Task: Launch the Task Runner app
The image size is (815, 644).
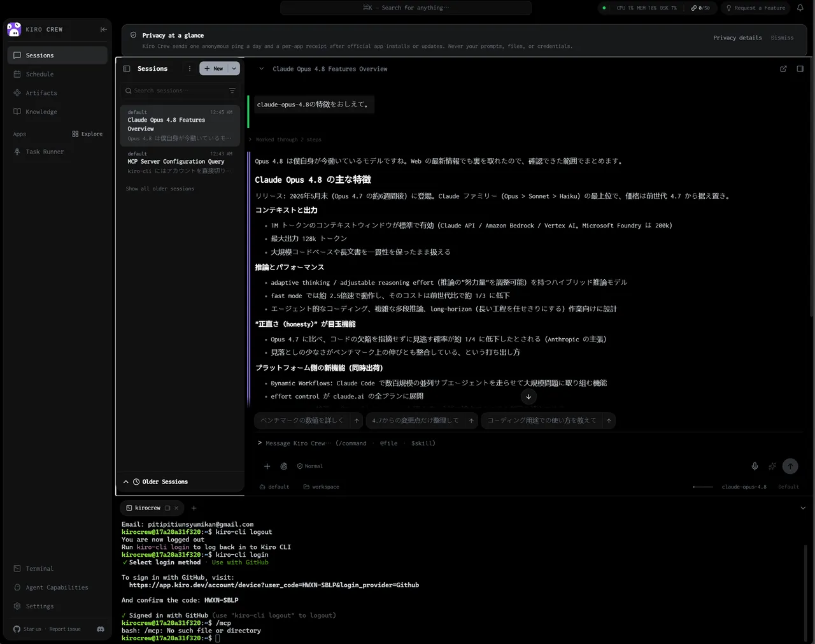Action: 57,152
